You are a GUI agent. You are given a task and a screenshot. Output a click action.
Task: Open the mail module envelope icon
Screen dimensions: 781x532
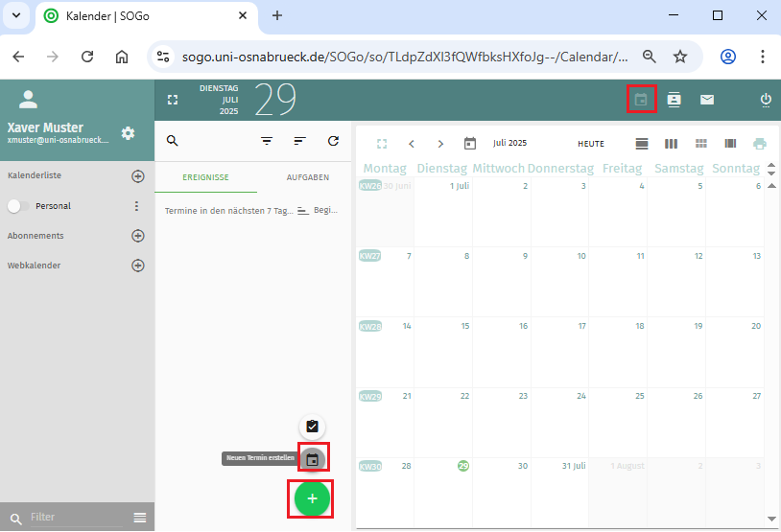pos(707,100)
